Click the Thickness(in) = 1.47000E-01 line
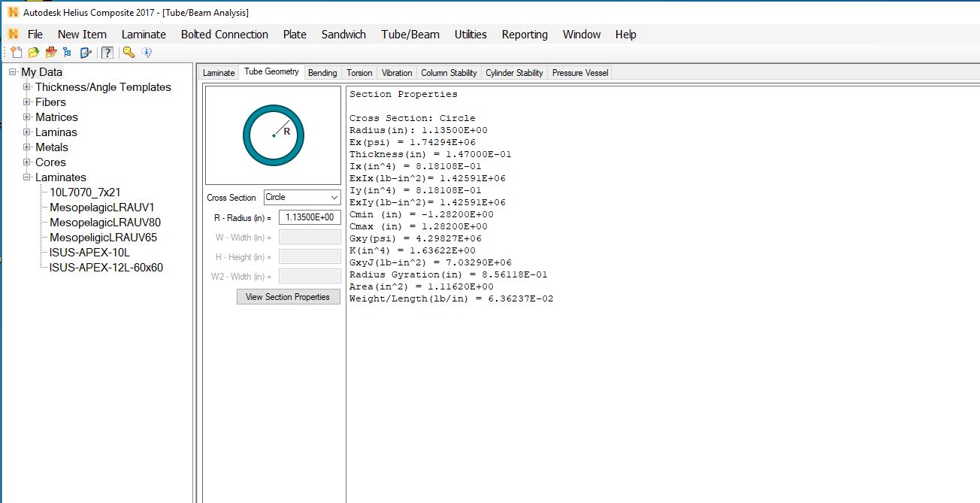This screenshot has width=980, height=503. click(431, 154)
